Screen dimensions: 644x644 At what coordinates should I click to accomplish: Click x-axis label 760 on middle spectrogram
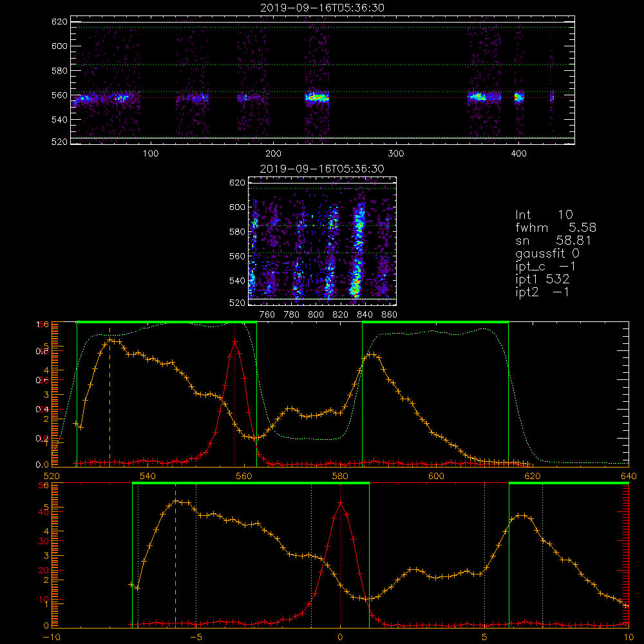[x=267, y=315]
